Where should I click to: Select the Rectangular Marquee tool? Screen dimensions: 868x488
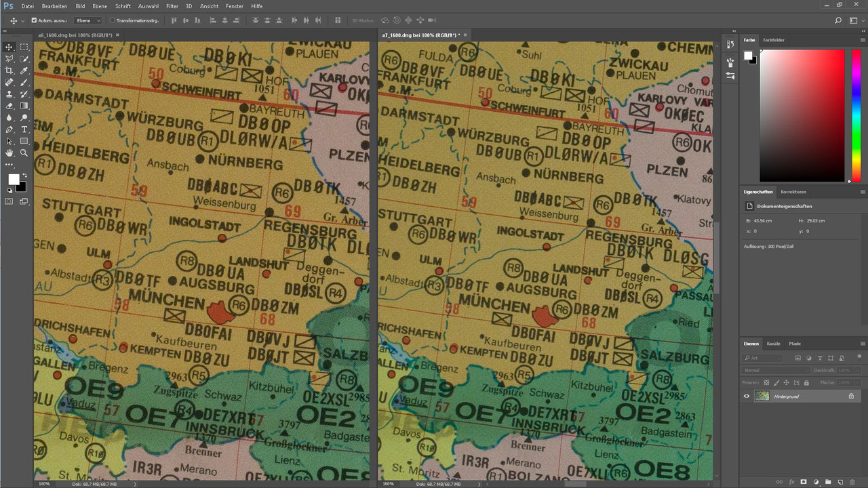click(24, 47)
